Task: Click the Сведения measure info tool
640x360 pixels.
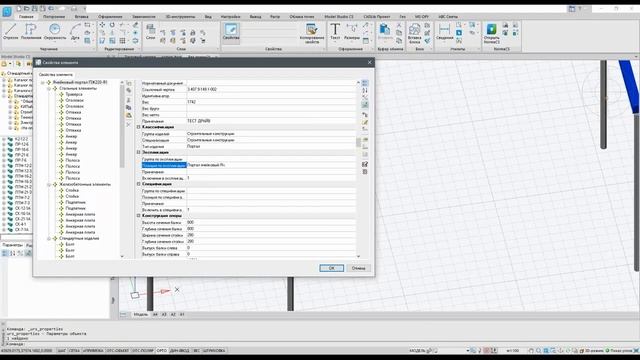Action: [444, 31]
